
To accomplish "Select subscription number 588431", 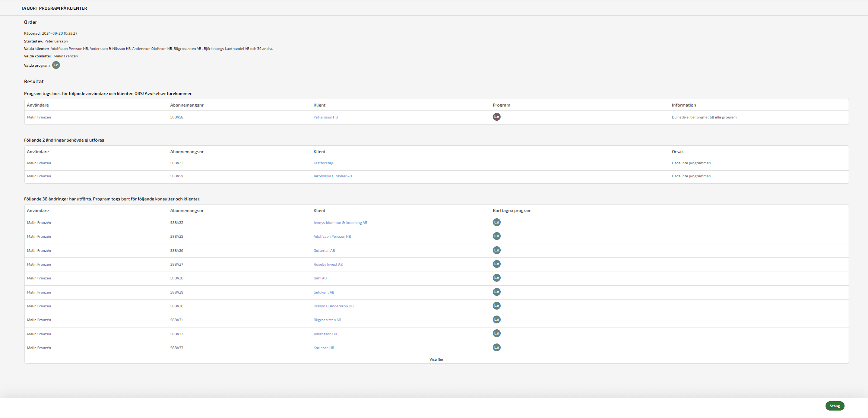I will point(176,320).
